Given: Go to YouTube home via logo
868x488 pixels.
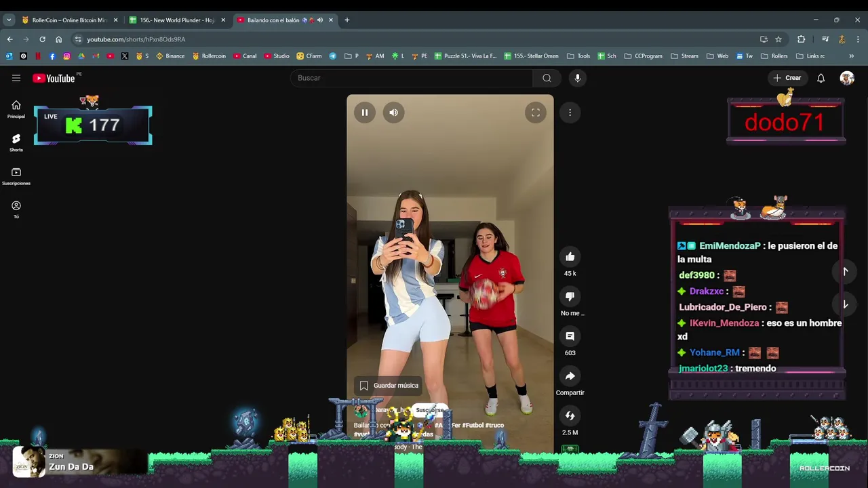Looking at the screenshot, I should point(54,78).
